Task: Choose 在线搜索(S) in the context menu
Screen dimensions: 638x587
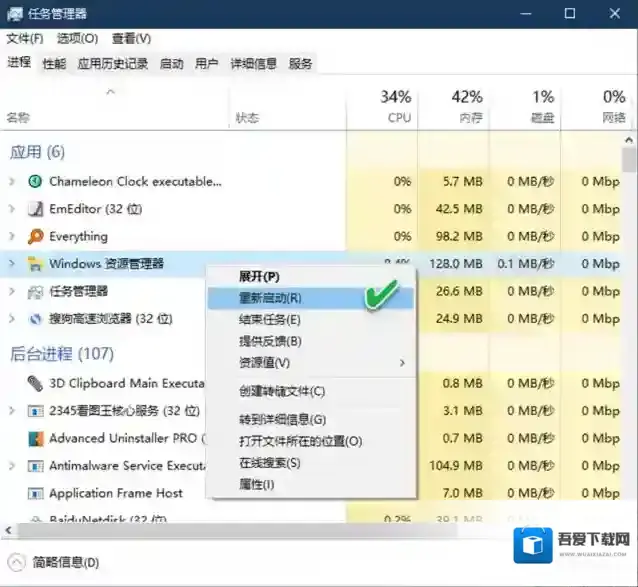Action: tap(311, 463)
